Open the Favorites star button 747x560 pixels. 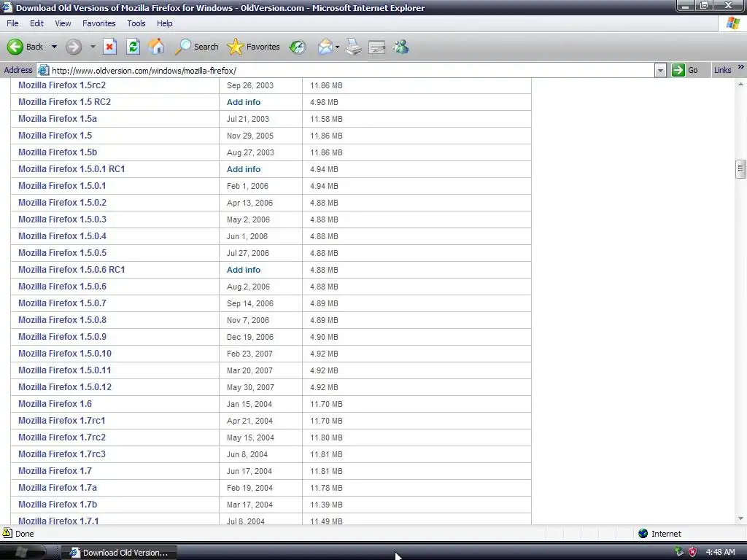[253, 47]
